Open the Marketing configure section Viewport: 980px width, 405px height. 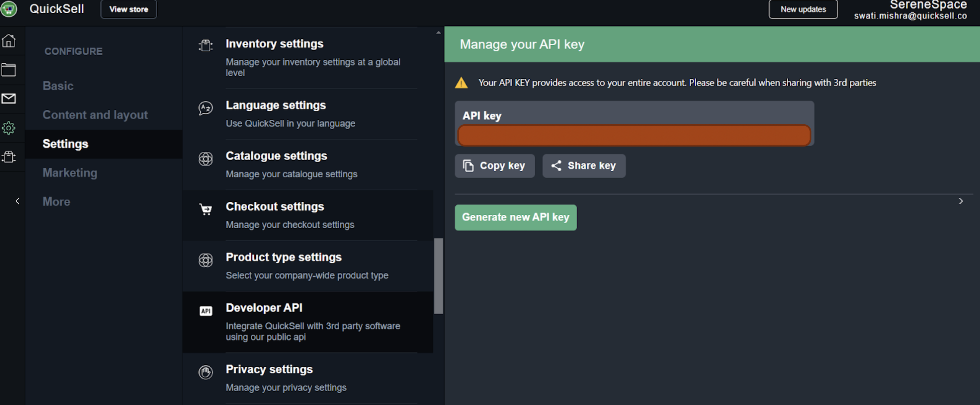click(x=70, y=173)
